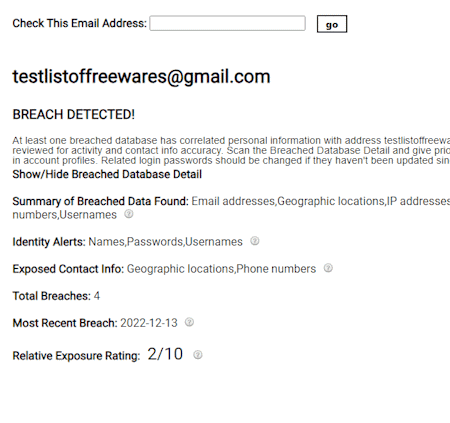The height and width of the screenshot is (423, 450).
Task: Click the help icon after Most Recent Breach date
Action: coord(189,322)
